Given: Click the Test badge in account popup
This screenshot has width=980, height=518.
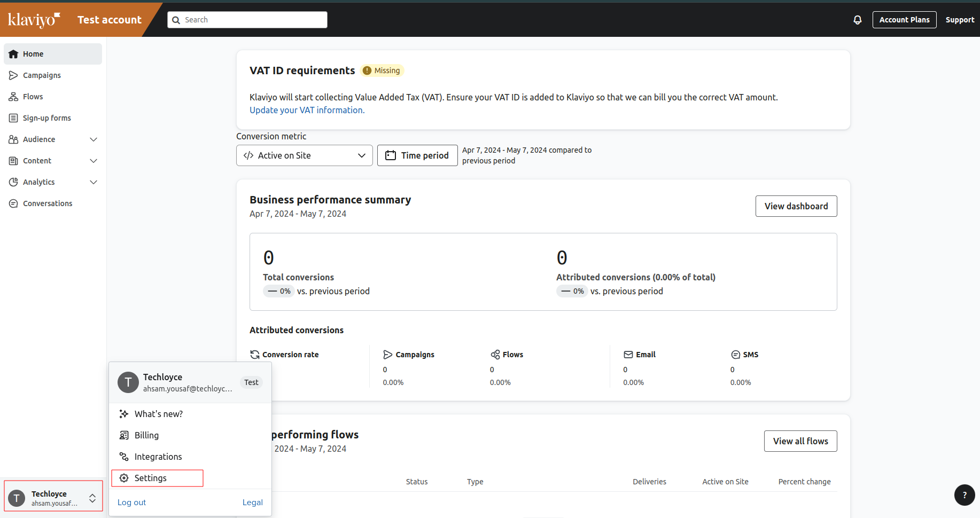Looking at the screenshot, I should pos(251,382).
